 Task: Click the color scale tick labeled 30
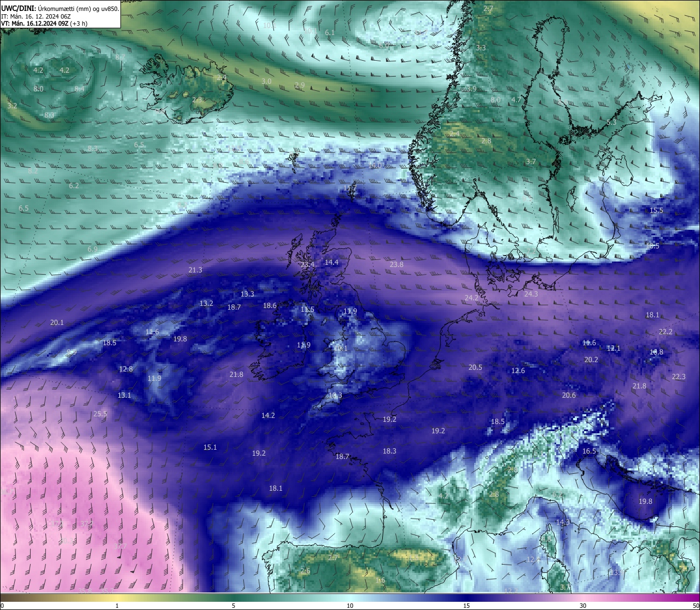[583, 606]
